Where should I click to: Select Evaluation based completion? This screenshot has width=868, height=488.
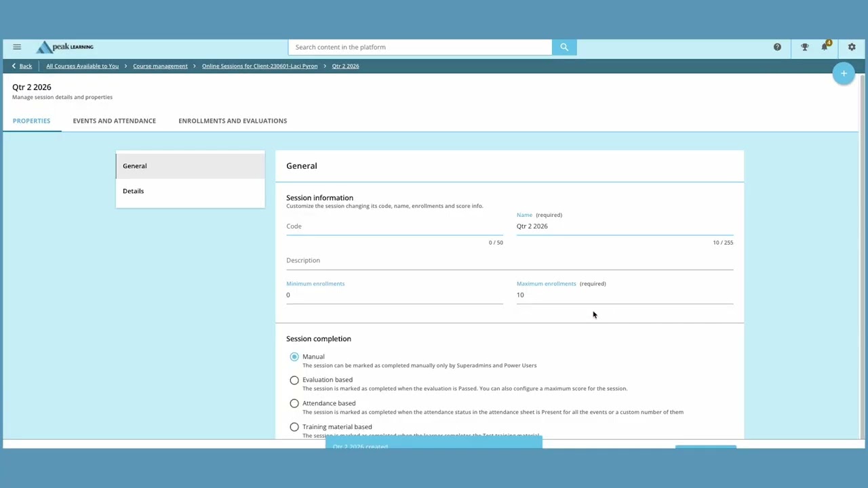(x=294, y=380)
